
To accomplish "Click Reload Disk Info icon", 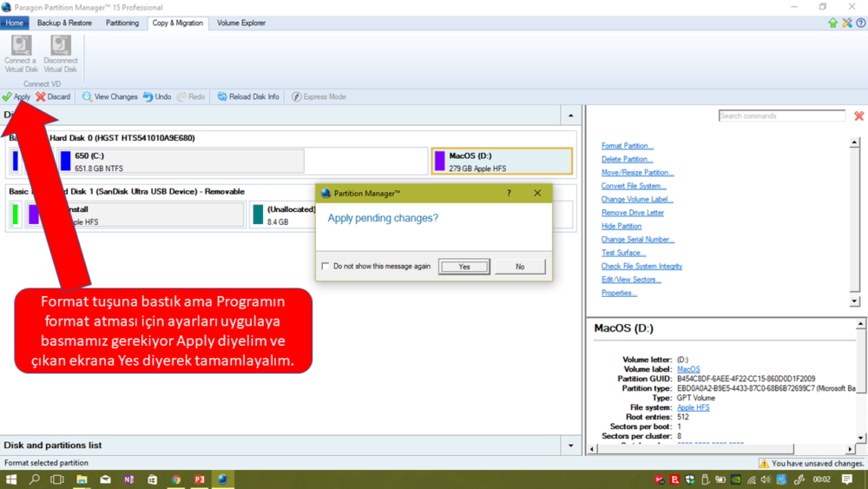I will pyautogui.click(x=222, y=97).
